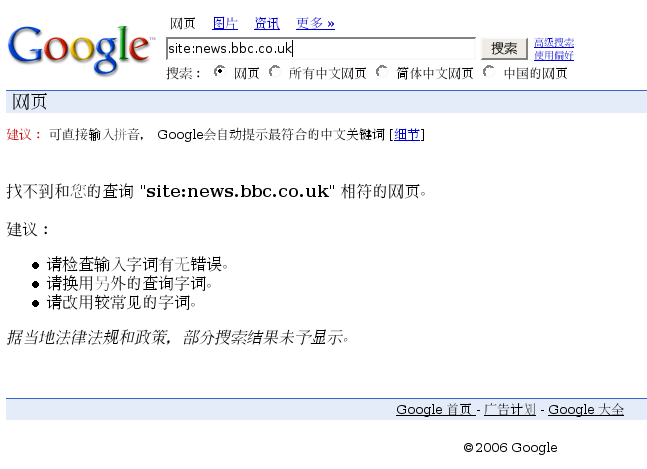Viewport: 647px width, 469px height.
Task: Choose the 所有中文网页 radio option
Action: coord(275,72)
